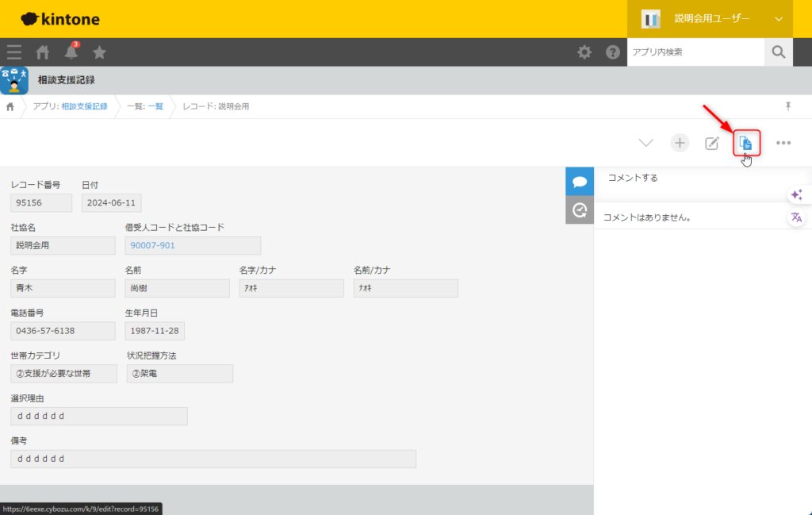Viewport: 812px width, 515px height.
Task: Open the more options ellipsis menu
Action: pos(783,143)
